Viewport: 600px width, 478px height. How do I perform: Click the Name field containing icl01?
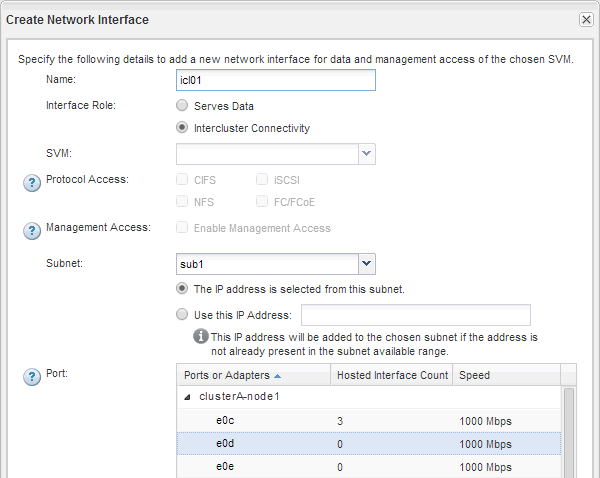[x=275, y=80]
